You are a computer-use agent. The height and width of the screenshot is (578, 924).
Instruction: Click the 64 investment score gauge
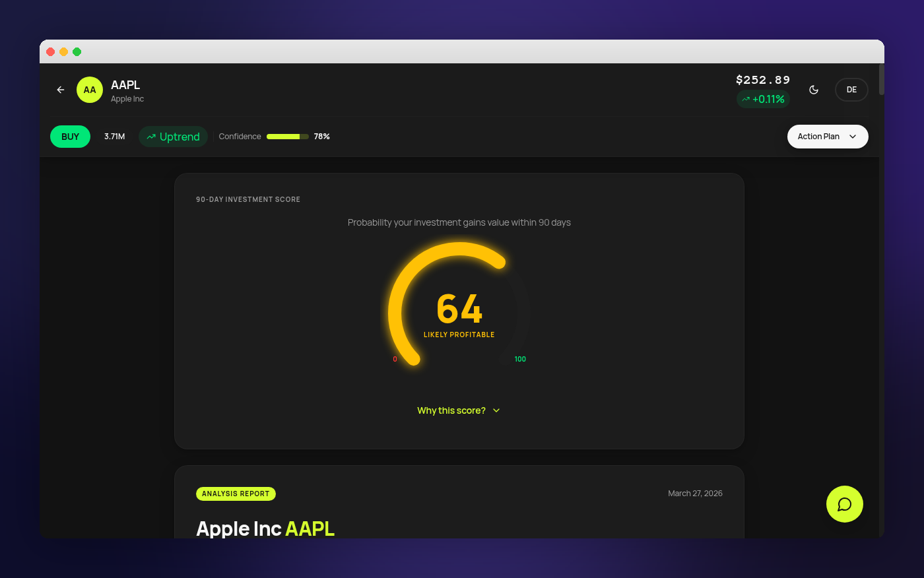tap(459, 307)
